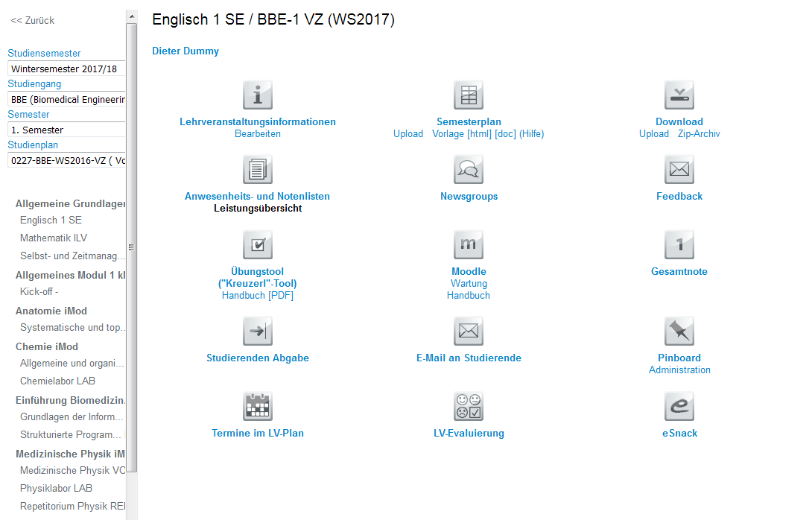Open the Gesamtnote icon
Image resolution: width=812 pixels, height=520 pixels.
(679, 245)
